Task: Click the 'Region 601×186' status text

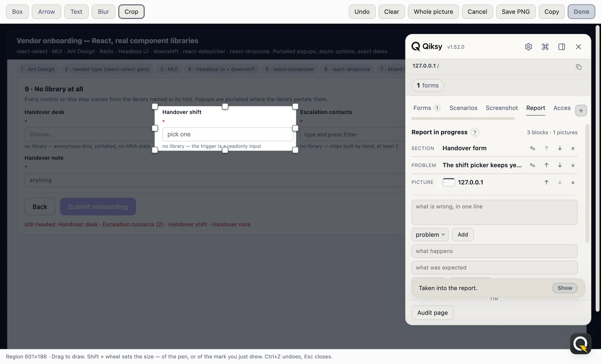Action: (x=26, y=356)
